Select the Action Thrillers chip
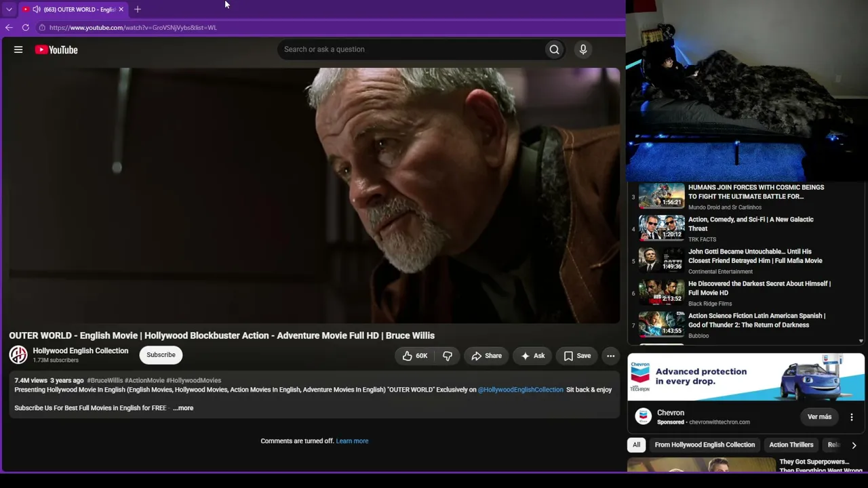The image size is (868, 488). coord(791,445)
